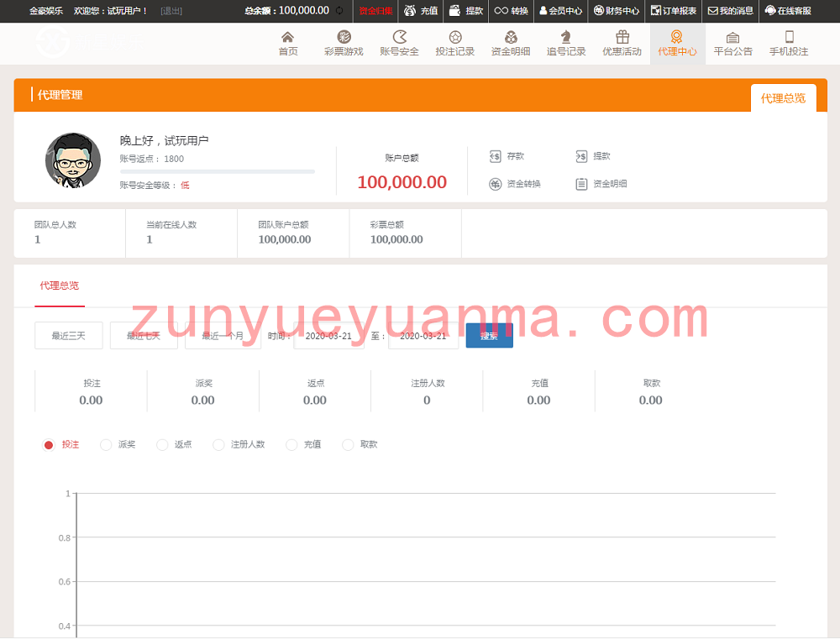This screenshot has height=639, width=840.
Task: Open 手机投注 mobile betting
Action: click(x=789, y=44)
